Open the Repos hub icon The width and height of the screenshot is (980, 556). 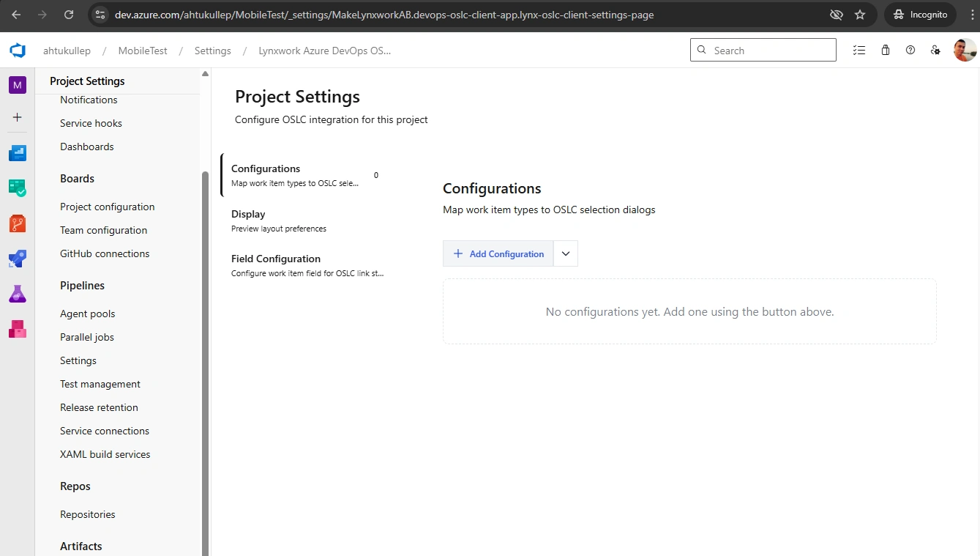[18, 223]
